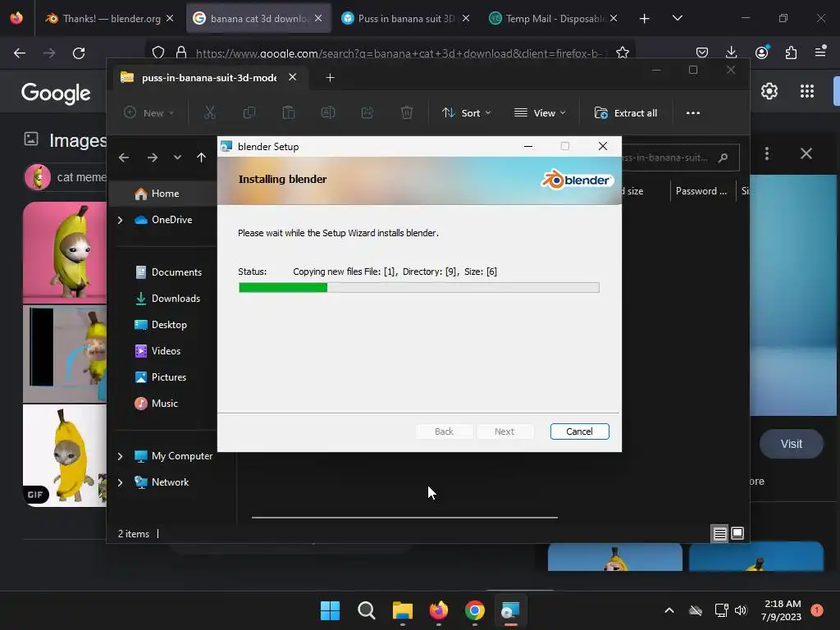
Task: Open the cat meme filter chip
Action: (65, 177)
